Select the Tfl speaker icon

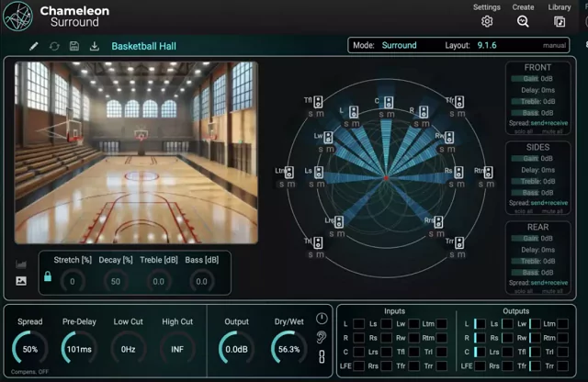[318, 102]
